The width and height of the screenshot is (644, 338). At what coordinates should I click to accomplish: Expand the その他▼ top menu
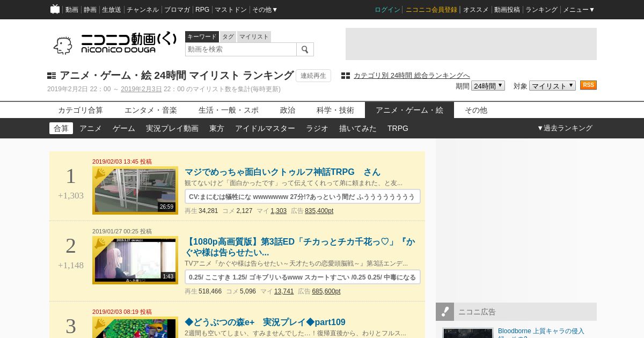click(265, 10)
